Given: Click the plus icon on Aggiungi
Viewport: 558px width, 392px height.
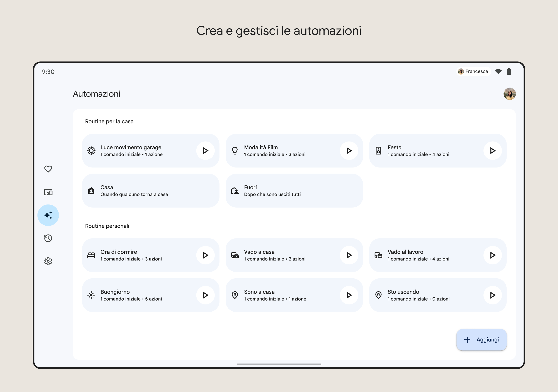Looking at the screenshot, I should (x=467, y=340).
